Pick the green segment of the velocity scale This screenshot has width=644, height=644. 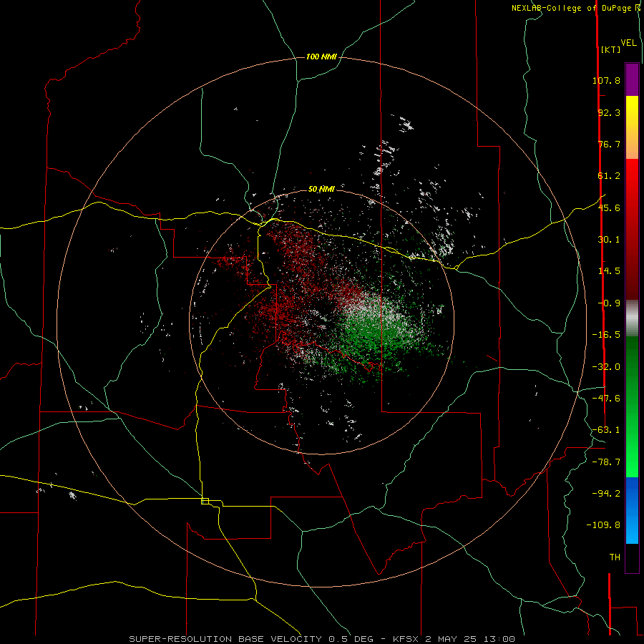click(632, 406)
